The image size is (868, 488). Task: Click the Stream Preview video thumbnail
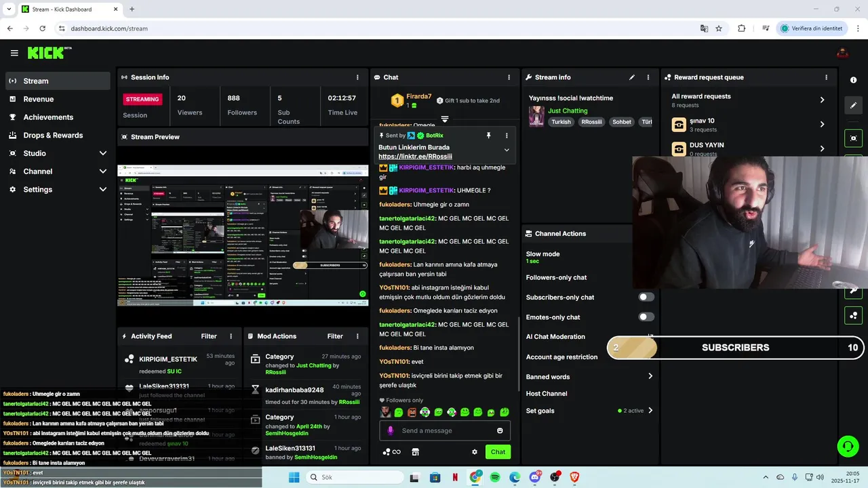click(243, 235)
